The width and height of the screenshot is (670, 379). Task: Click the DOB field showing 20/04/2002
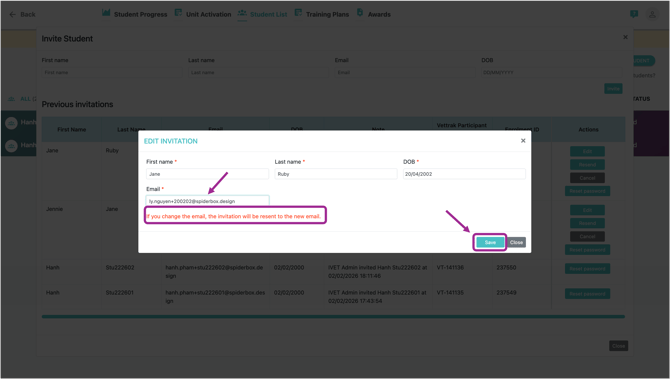pyautogui.click(x=464, y=174)
